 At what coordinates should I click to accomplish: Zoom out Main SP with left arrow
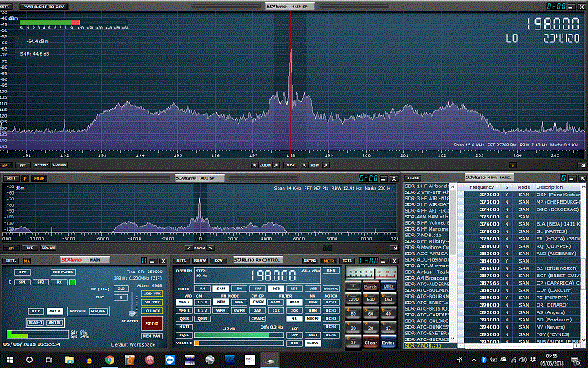[255, 165]
